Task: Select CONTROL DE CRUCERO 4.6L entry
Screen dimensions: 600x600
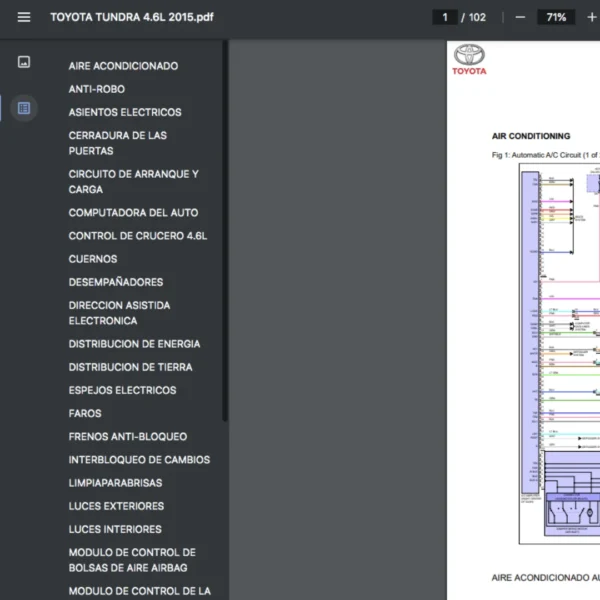Action: [137, 236]
